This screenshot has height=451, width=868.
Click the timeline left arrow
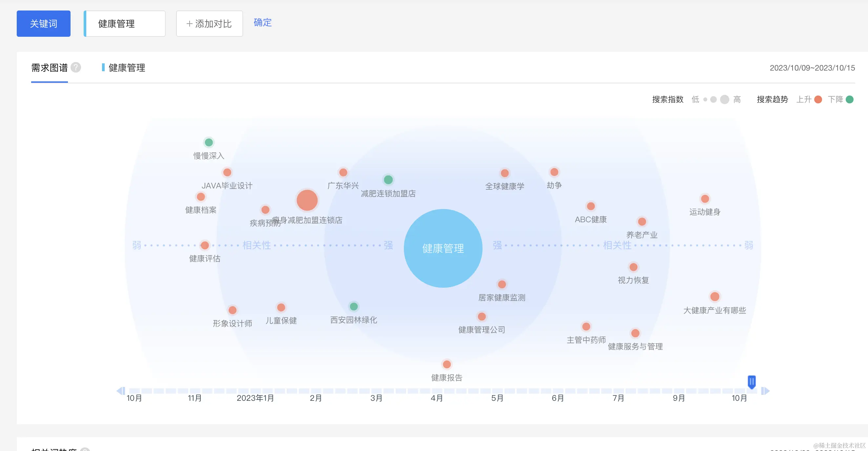click(120, 391)
